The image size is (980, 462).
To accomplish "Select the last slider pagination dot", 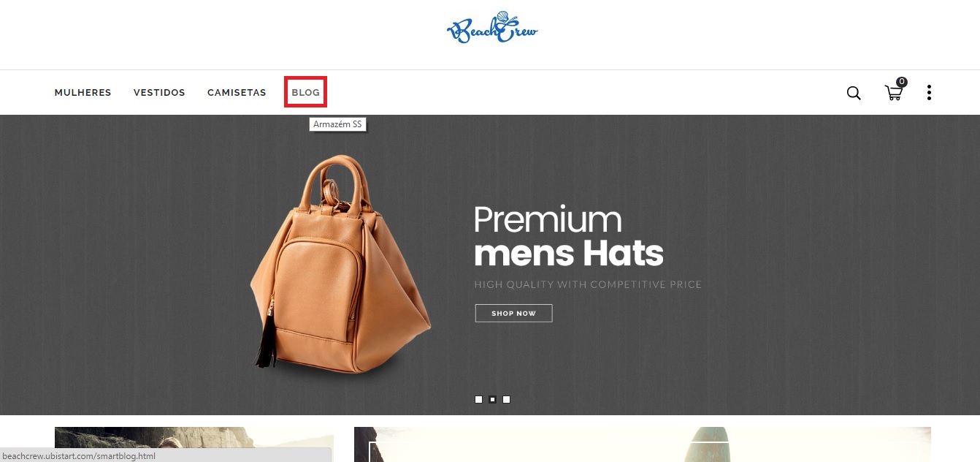I will (506, 399).
